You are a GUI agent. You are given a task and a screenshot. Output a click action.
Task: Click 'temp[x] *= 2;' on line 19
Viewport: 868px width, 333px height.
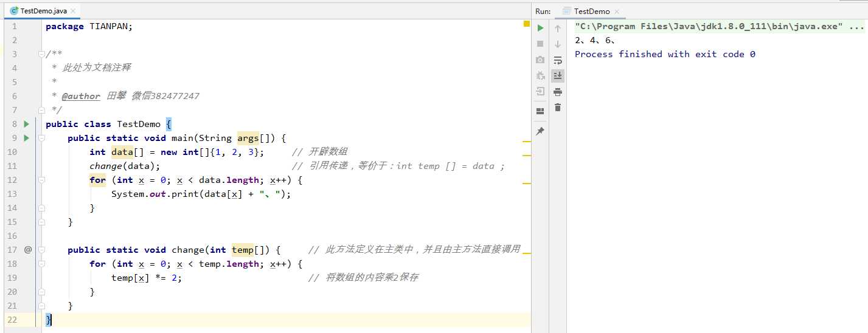pyautogui.click(x=147, y=278)
